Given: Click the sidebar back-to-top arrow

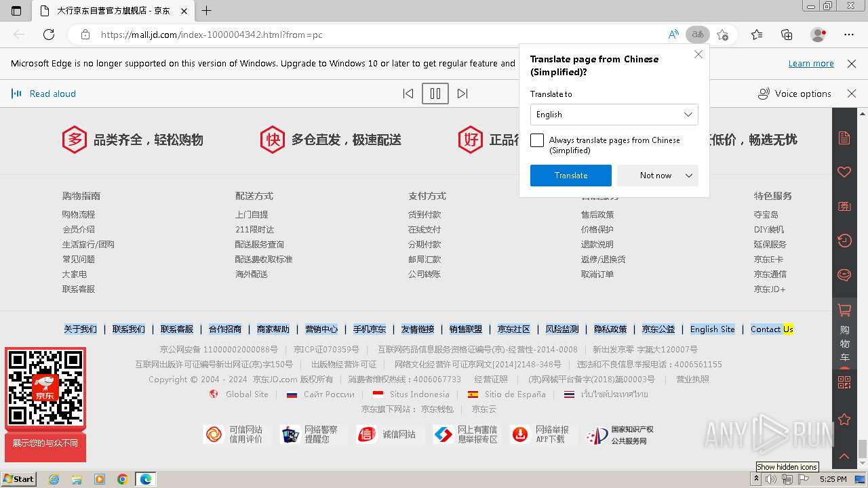Looking at the screenshot, I should point(844,456).
